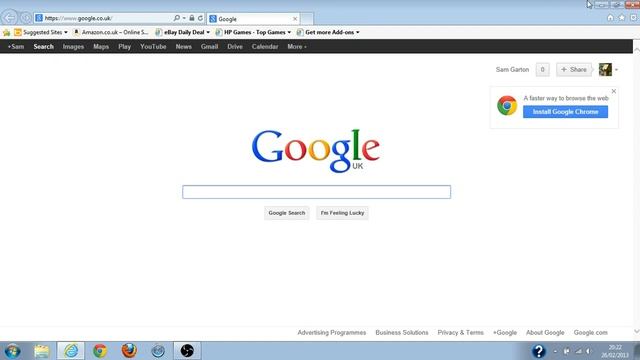Viewport: 640px width, 360px height.
Task: Show hidden system tray icons
Action: click(x=555, y=351)
